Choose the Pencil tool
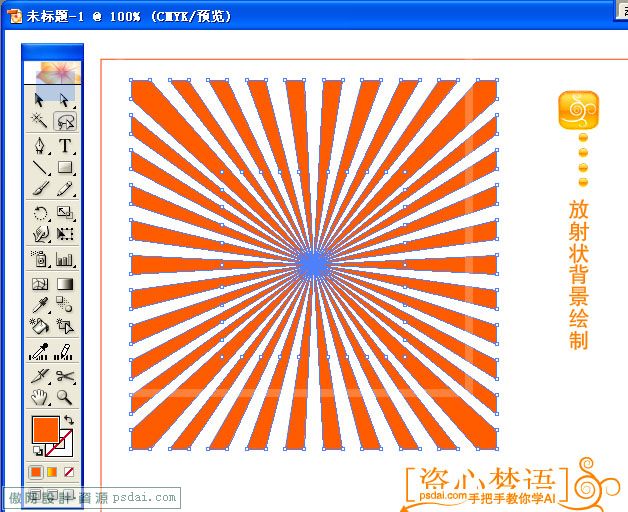 (65, 188)
